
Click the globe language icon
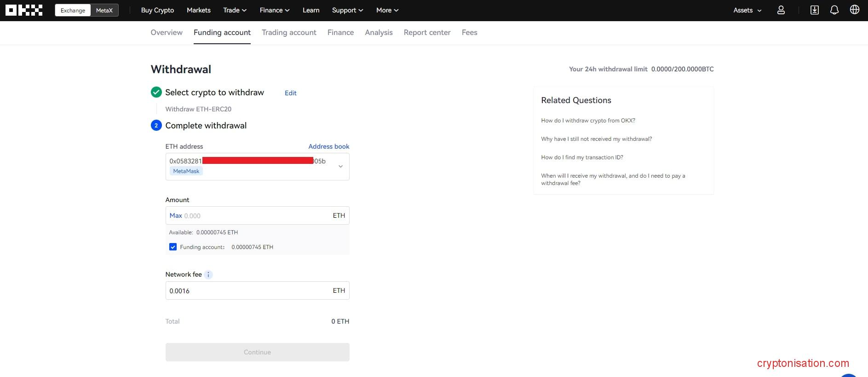[854, 10]
